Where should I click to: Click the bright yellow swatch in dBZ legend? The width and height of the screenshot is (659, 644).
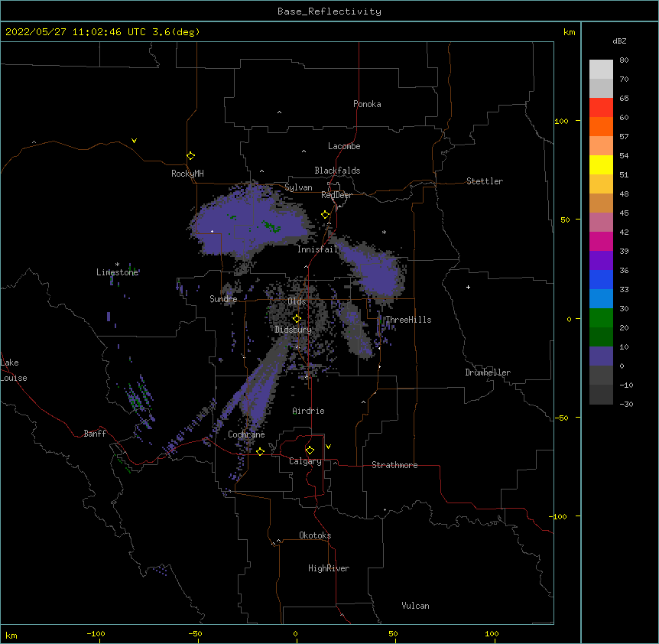point(601,164)
